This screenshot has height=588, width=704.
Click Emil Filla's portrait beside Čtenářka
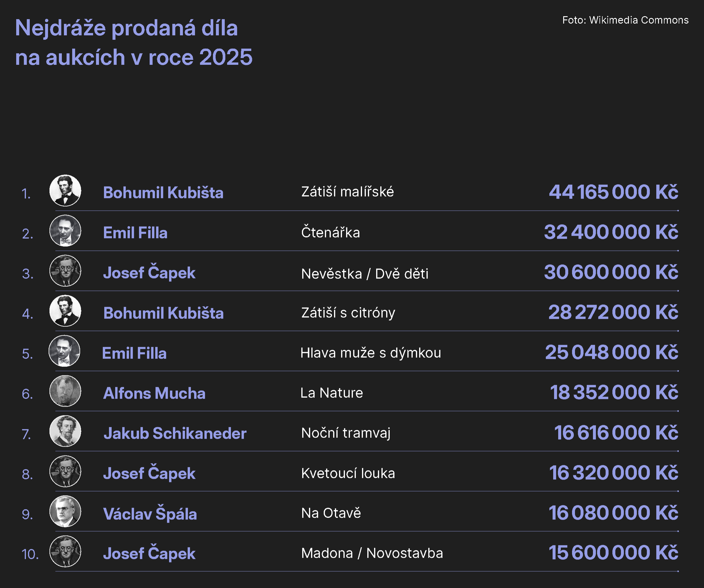click(65, 231)
